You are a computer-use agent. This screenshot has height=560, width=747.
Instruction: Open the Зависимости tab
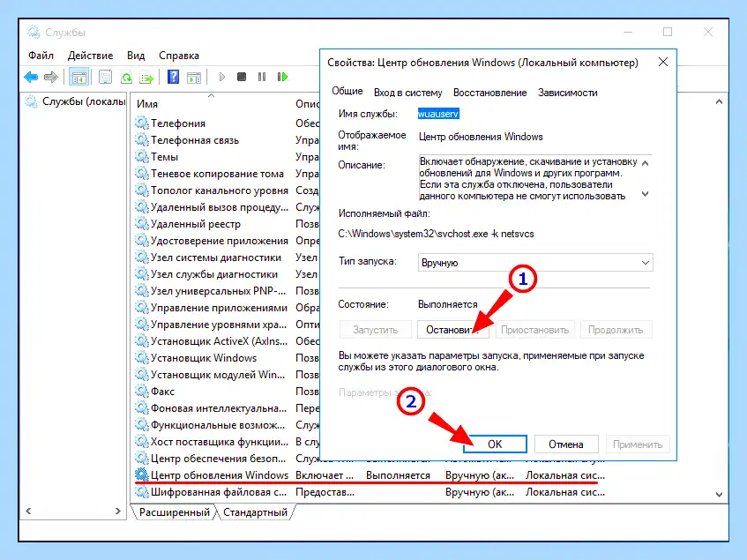pos(567,93)
